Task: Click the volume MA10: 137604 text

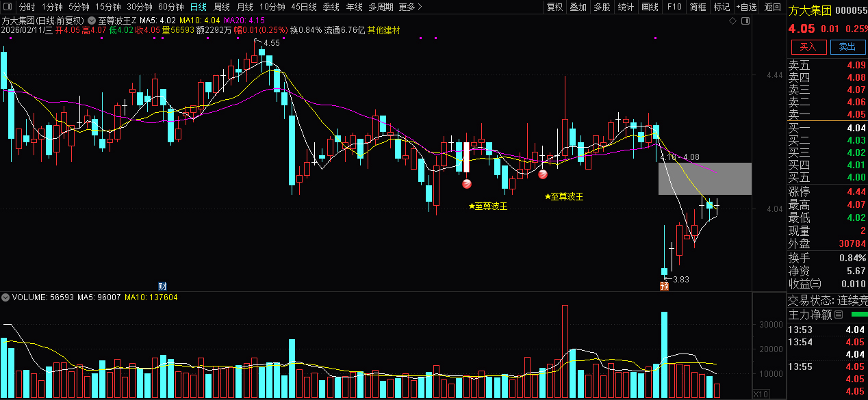Action: (151, 297)
